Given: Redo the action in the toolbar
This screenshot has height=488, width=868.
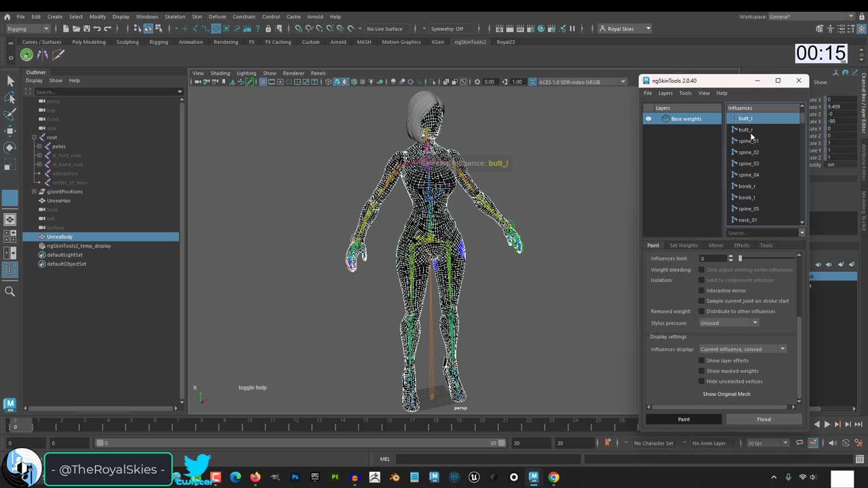Looking at the screenshot, I should (x=107, y=28).
